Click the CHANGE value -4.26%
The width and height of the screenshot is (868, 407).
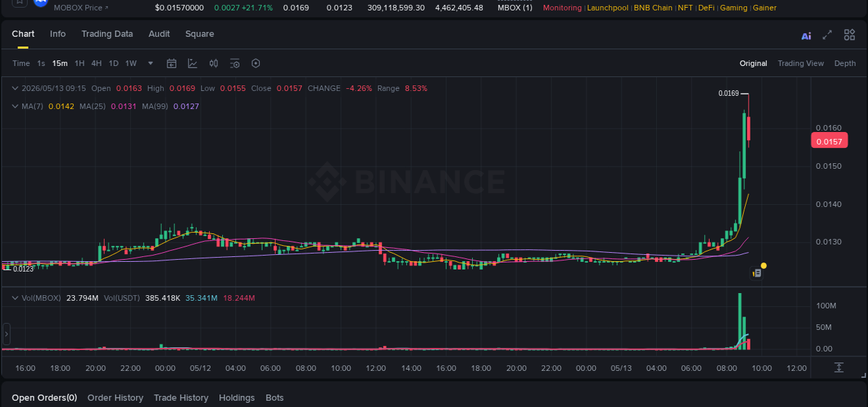point(360,88)
